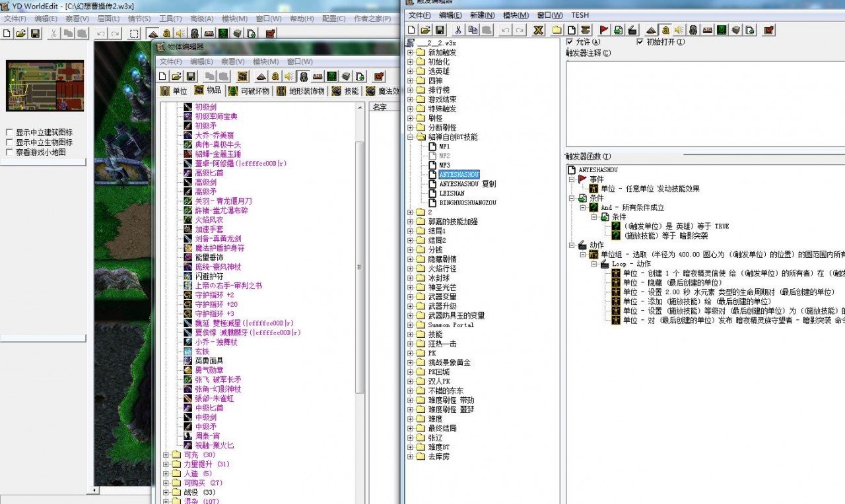Viewport: 845px width, 504px height.
Task: Click Campaign Editor icon in YD WorldEdit toolbar
Action: pos(209,33)
